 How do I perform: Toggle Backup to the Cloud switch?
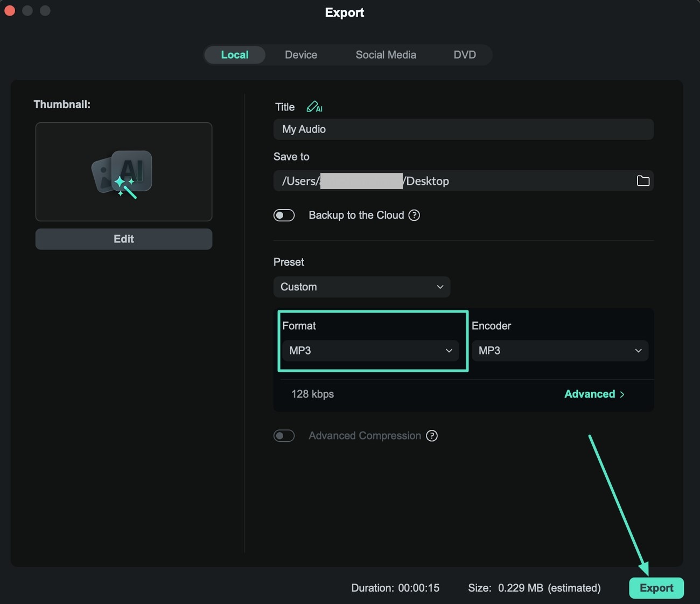click(284, 216)
